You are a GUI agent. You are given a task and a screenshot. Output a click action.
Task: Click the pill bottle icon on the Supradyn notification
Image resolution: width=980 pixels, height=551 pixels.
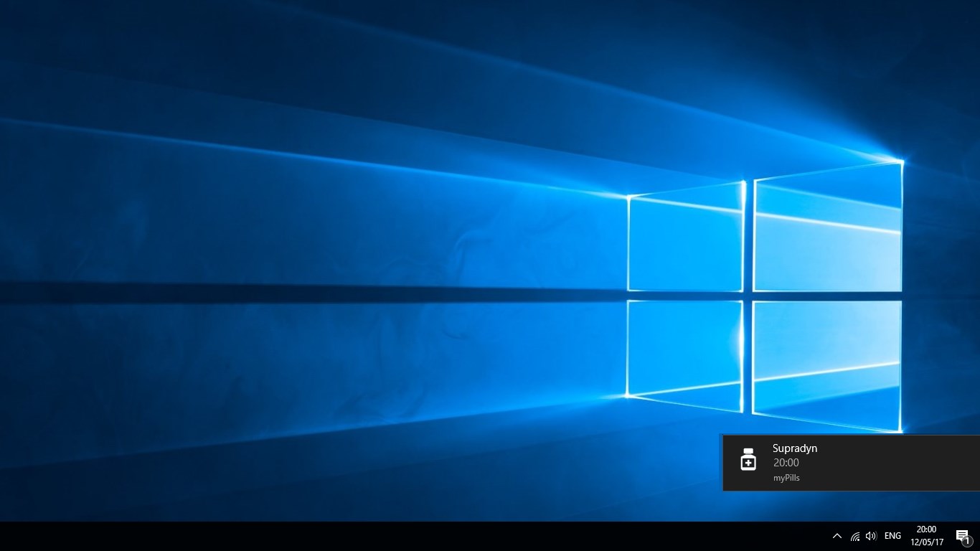[x=748, y=460]
